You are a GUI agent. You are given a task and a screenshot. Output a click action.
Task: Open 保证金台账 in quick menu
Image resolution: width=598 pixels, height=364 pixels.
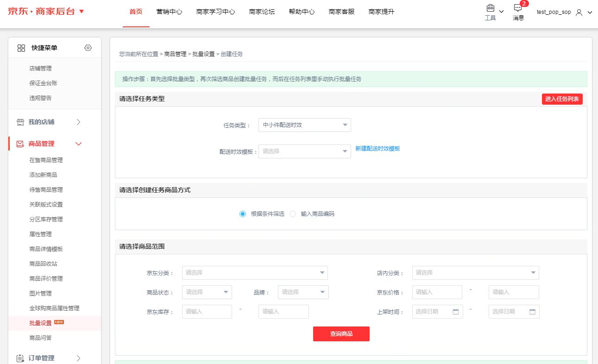(x=44, y=83)
